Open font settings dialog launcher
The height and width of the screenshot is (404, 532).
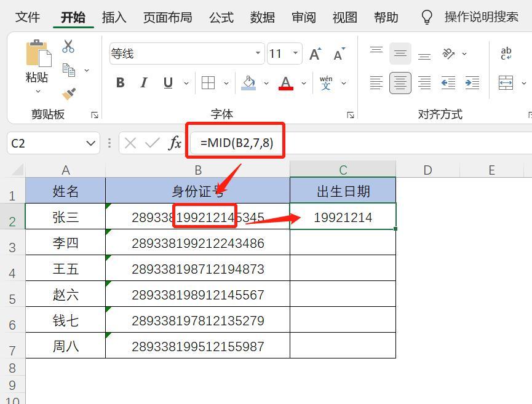(x=351, y=116)
